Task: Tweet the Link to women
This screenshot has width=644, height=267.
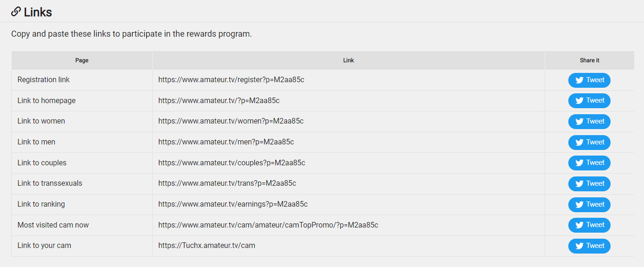Action: 589,122
